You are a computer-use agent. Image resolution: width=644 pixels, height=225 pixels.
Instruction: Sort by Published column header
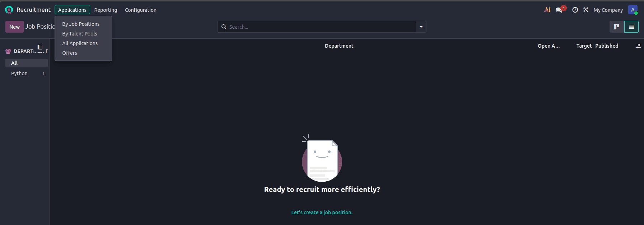click(607, 46)
